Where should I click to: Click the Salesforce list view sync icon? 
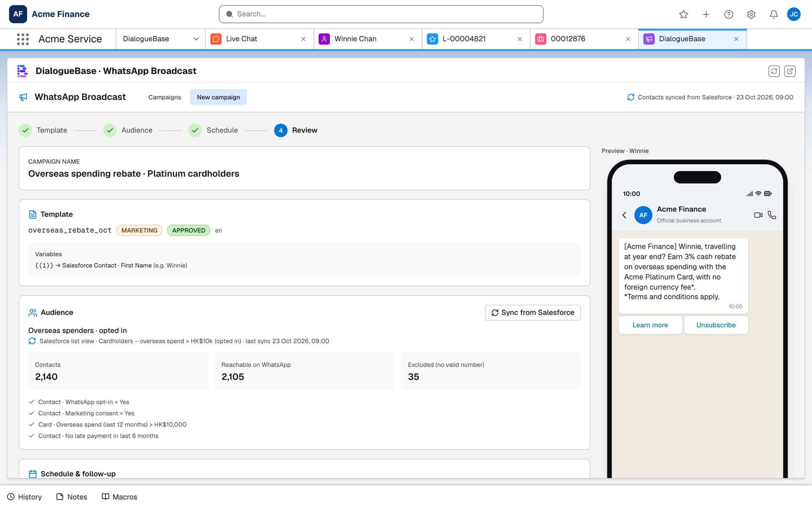32,341
